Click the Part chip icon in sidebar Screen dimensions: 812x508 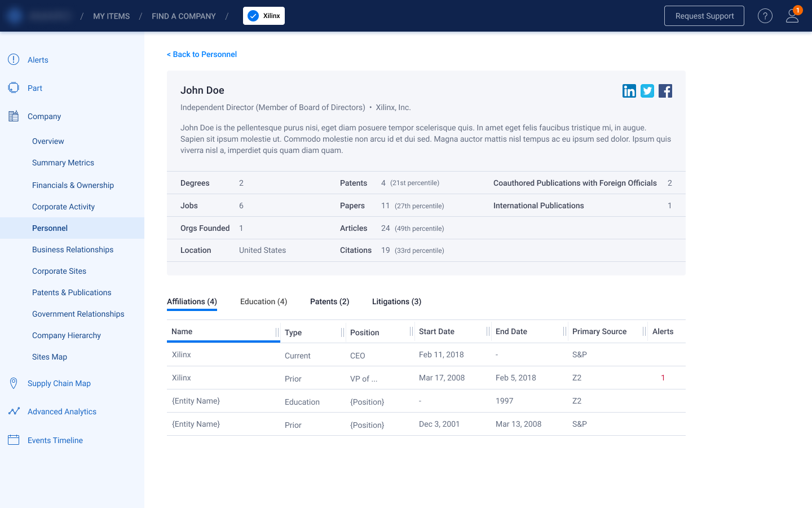click(14, 87)
